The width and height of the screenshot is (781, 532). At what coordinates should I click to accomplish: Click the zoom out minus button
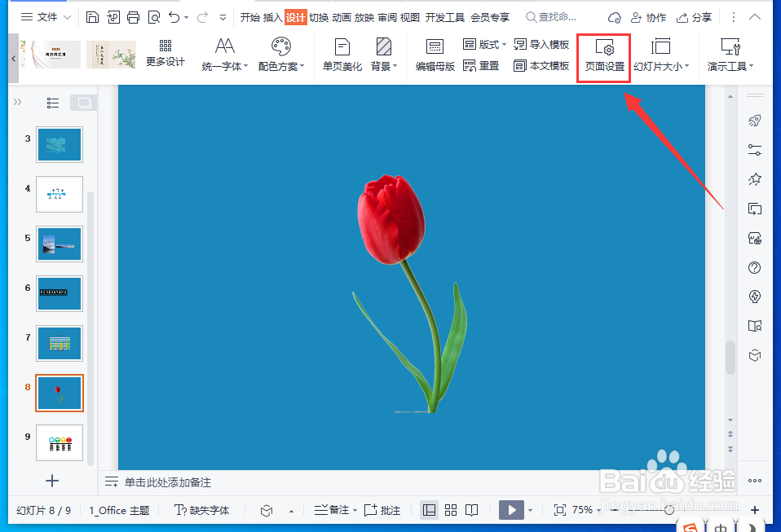615,510
